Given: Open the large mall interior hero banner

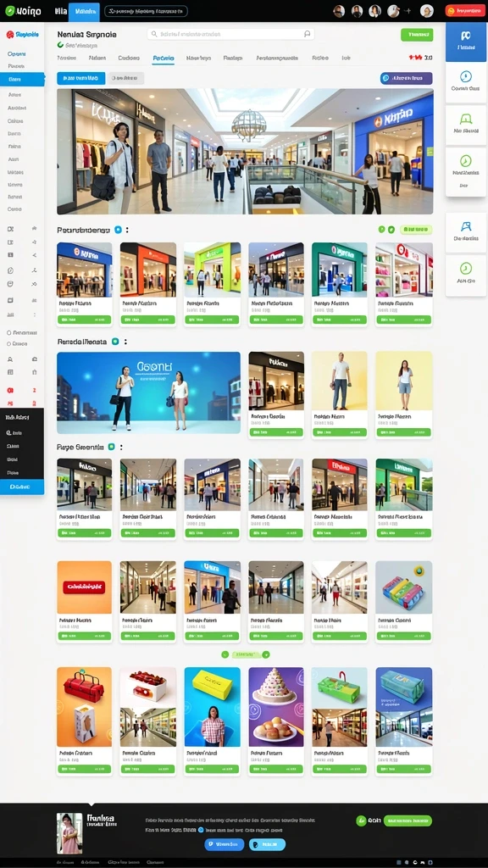Looking at the screenshot, I should 245,151.
